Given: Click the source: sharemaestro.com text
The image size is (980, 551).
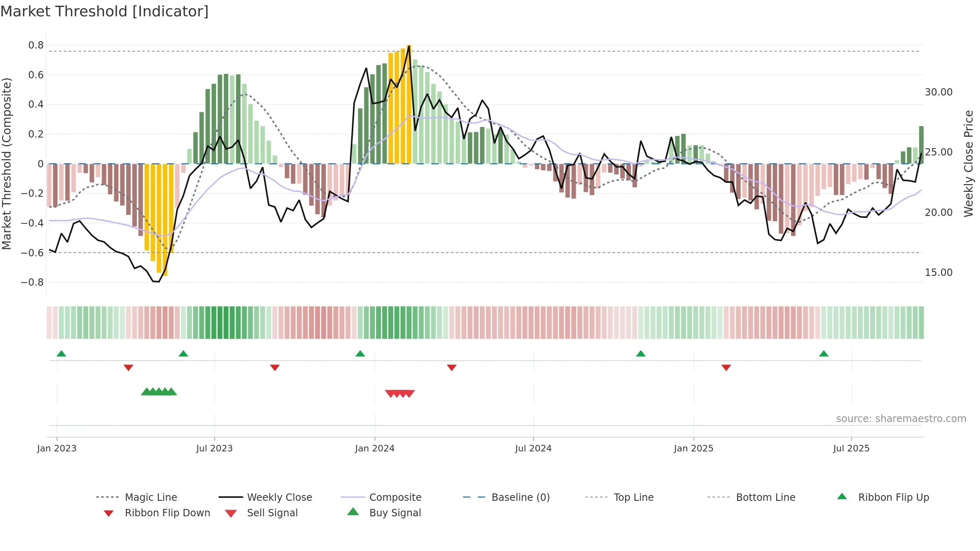Looking at the screenshot, I should [x=901, y=419].
